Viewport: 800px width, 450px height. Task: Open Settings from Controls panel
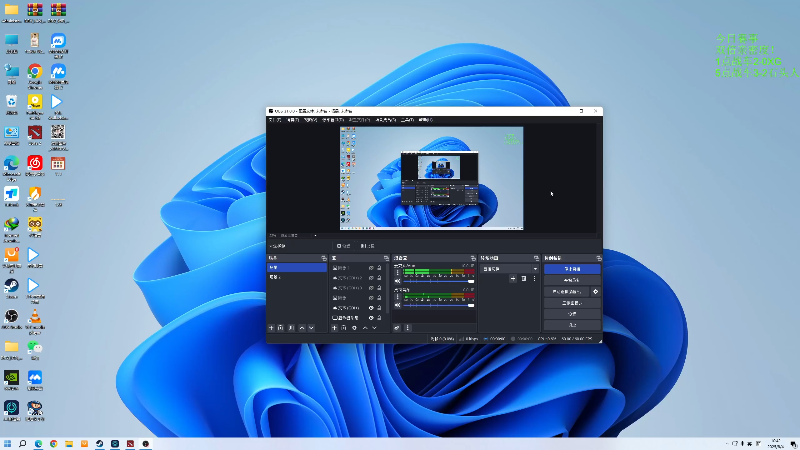tap(572, 314)
